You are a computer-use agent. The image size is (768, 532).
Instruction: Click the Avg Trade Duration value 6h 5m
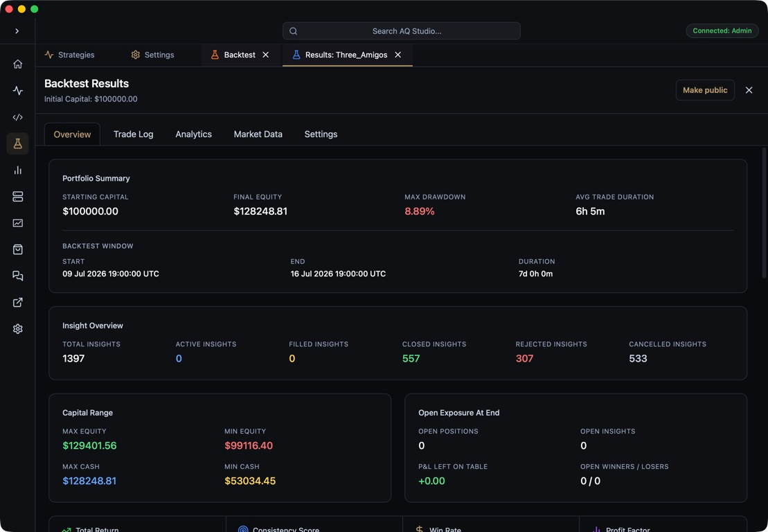[x=590, y=211]
